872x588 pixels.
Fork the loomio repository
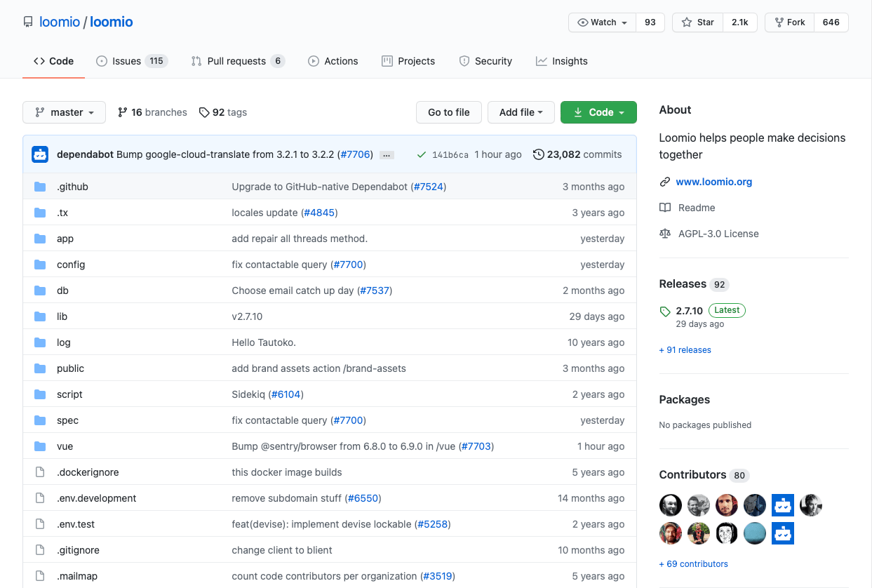tap(789, 22)
